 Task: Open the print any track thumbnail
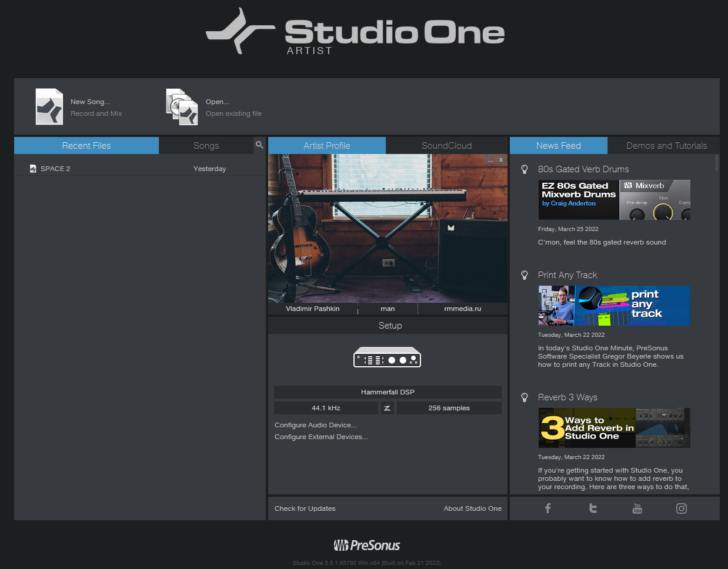coord(614,306)
